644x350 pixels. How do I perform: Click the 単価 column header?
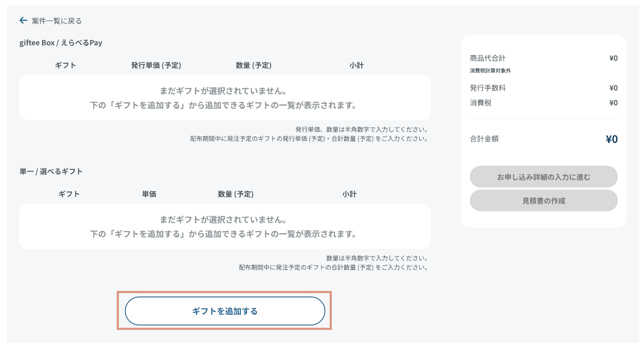point(149,194)
